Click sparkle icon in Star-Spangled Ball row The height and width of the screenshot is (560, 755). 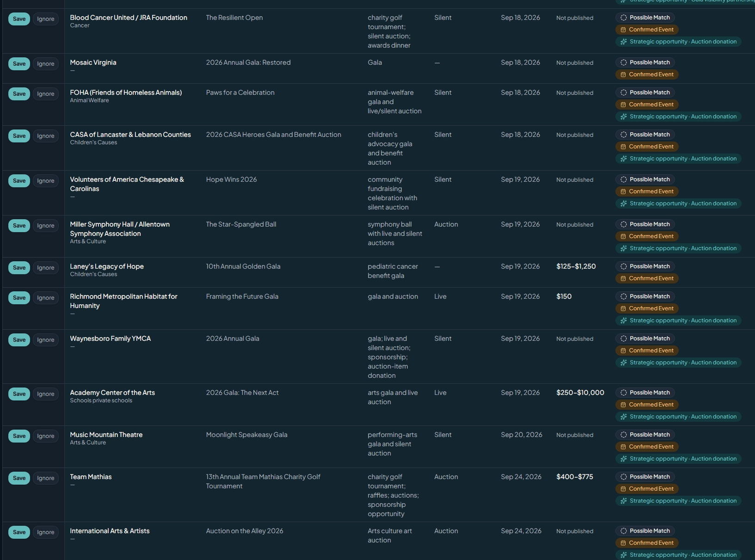click(x=624, y=248)
